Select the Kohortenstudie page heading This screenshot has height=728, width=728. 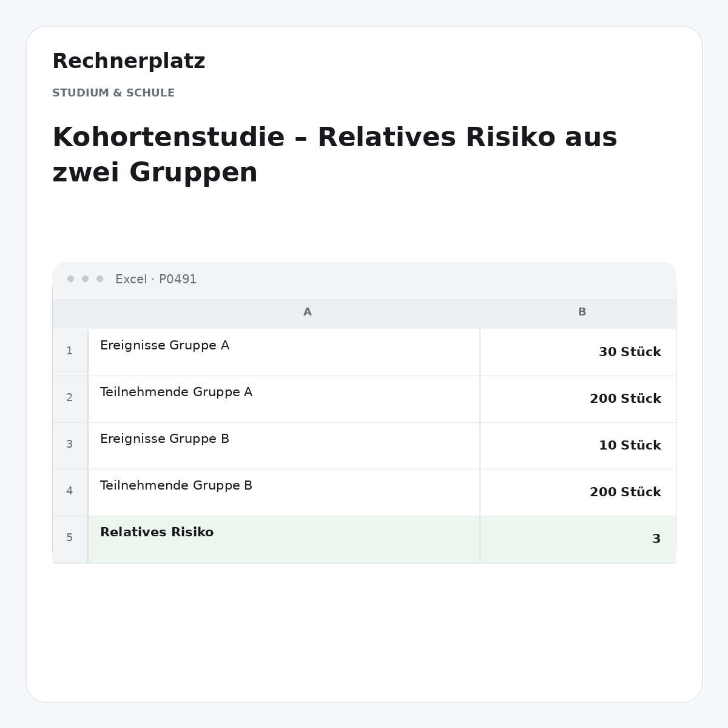click(x=335, y=155)
